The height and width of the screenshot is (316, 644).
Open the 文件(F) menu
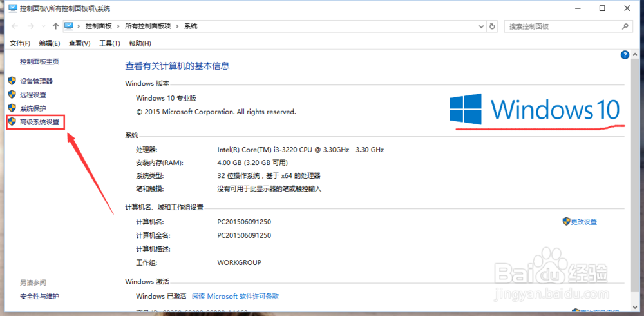(x=20, y=43)
